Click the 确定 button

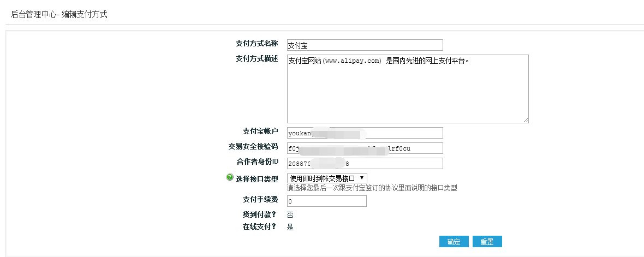coord(454,242)
